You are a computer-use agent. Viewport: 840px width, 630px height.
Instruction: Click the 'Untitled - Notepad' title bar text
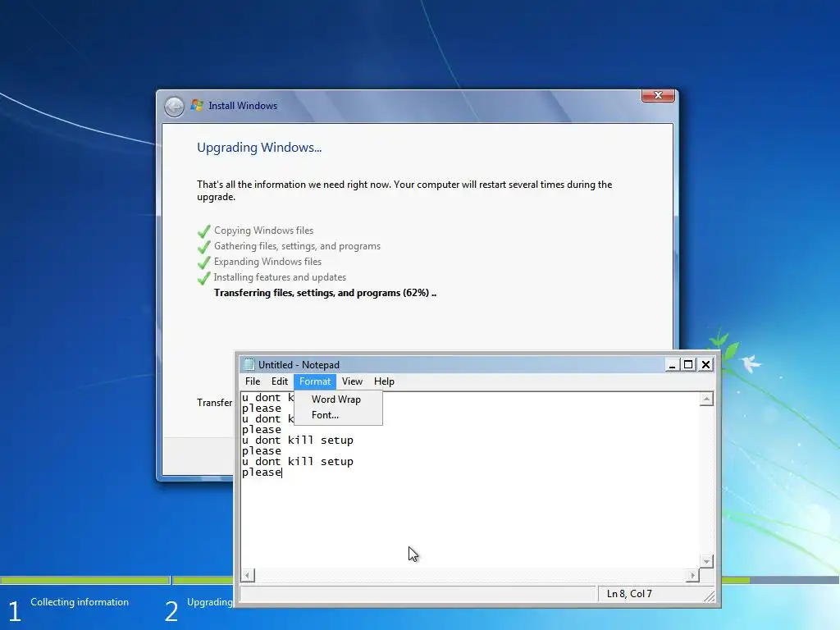[299, 365]
